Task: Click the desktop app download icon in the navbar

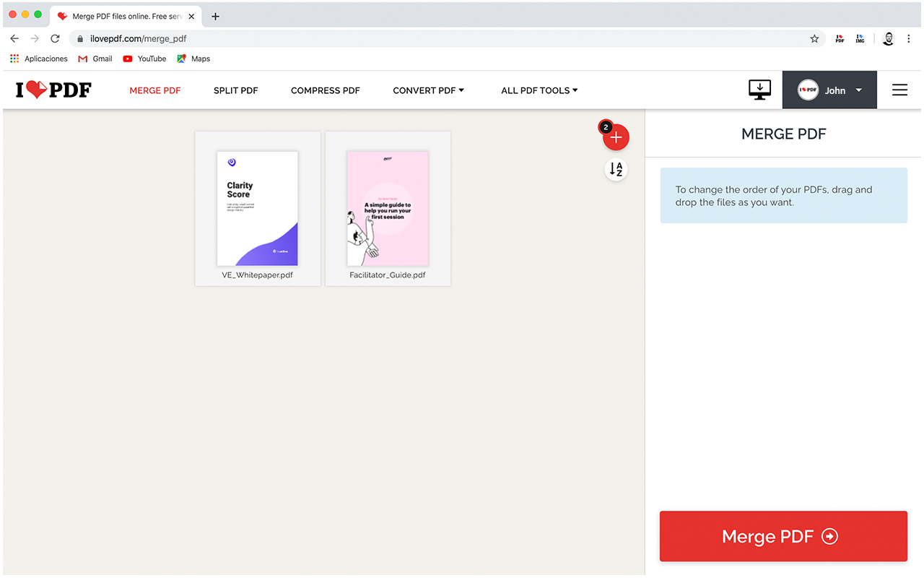Action: (x=759, y=90)
